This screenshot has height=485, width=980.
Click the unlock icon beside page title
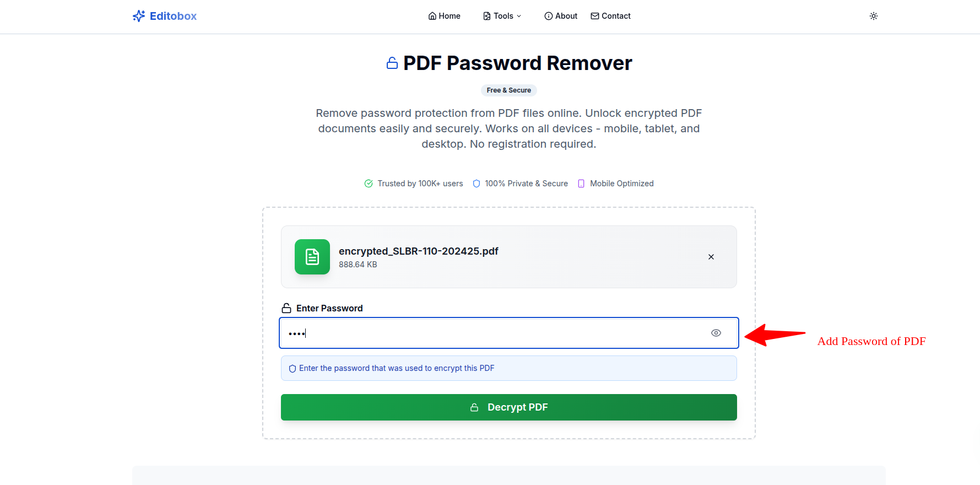pyautogui.click(x=392, y=63)
